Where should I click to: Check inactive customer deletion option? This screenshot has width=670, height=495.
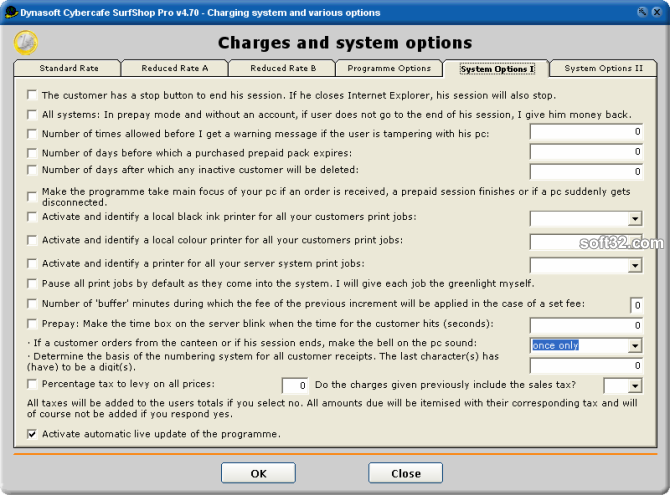click(x=32, y=170)
